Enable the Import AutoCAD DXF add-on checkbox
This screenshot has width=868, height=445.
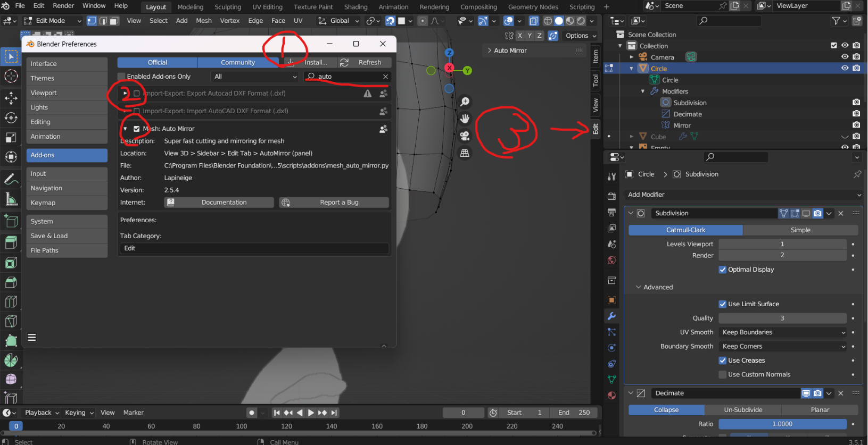(x=137, y=111)
